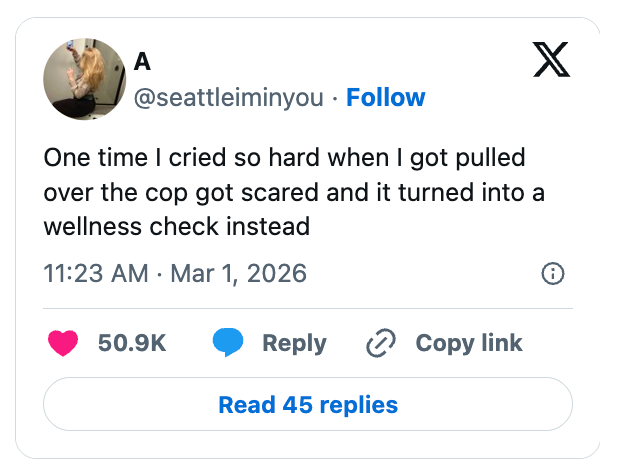Click the 50.9K like count
The height and width of the screenshot is (476, 622).
click(x=132, y=343)
